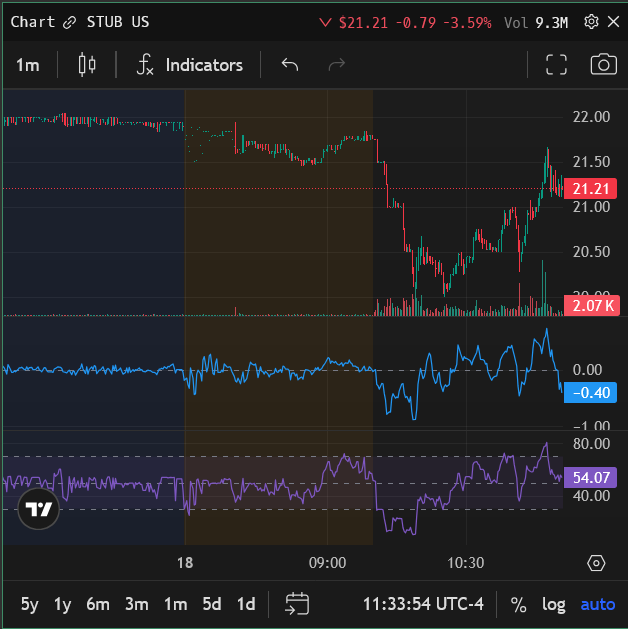Viewport: 628px width, 629px height.
Task: Select the 3m date range
Action: (x=137, y=604)
